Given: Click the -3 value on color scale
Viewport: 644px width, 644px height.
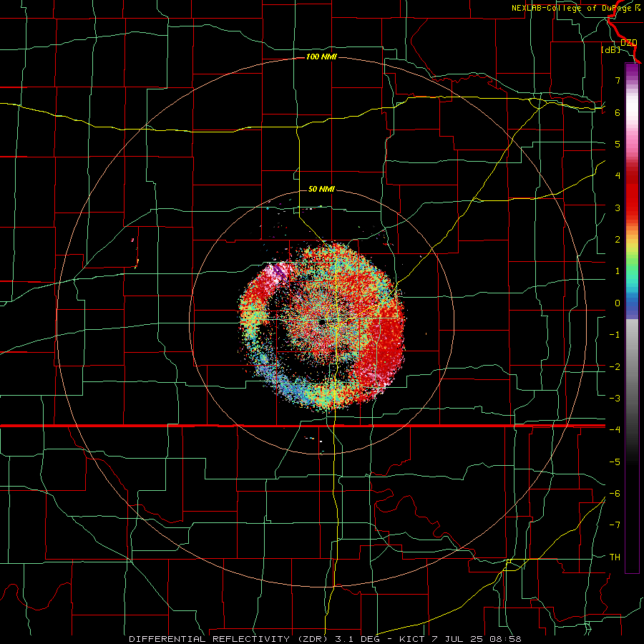Looking at the screenshot, I should pyautogui.click(x=615, y=399).
